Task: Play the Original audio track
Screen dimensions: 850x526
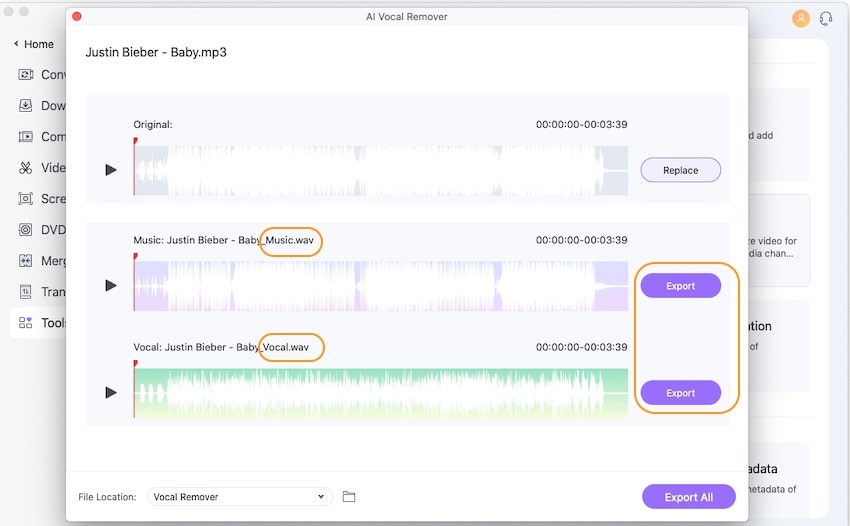Action: pyautogui.click(x=111, y=170)
